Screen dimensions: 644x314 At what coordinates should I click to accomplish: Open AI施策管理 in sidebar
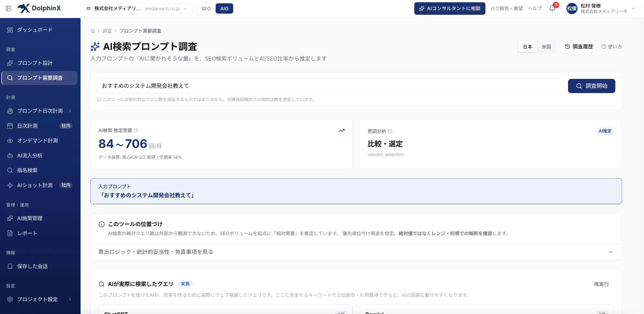(x=39, y=218)
